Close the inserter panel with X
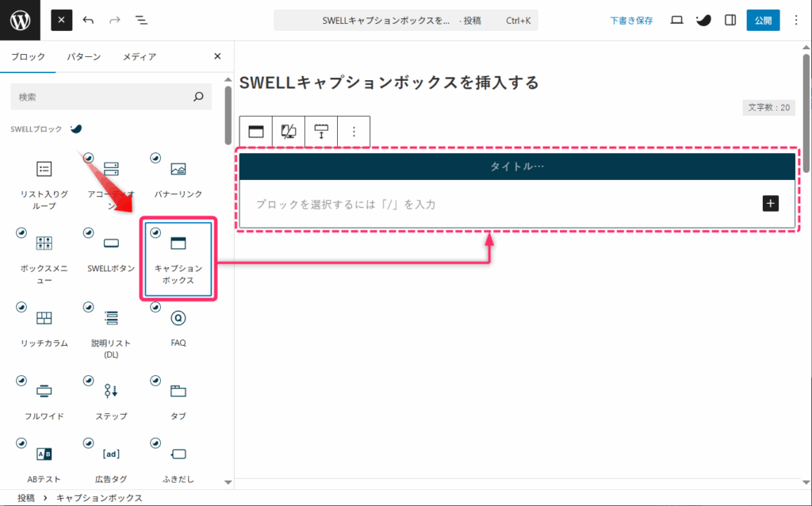Image resolution: width=812 pixels, height=506 pixels. pyautogui.click(x=217, y=56)
